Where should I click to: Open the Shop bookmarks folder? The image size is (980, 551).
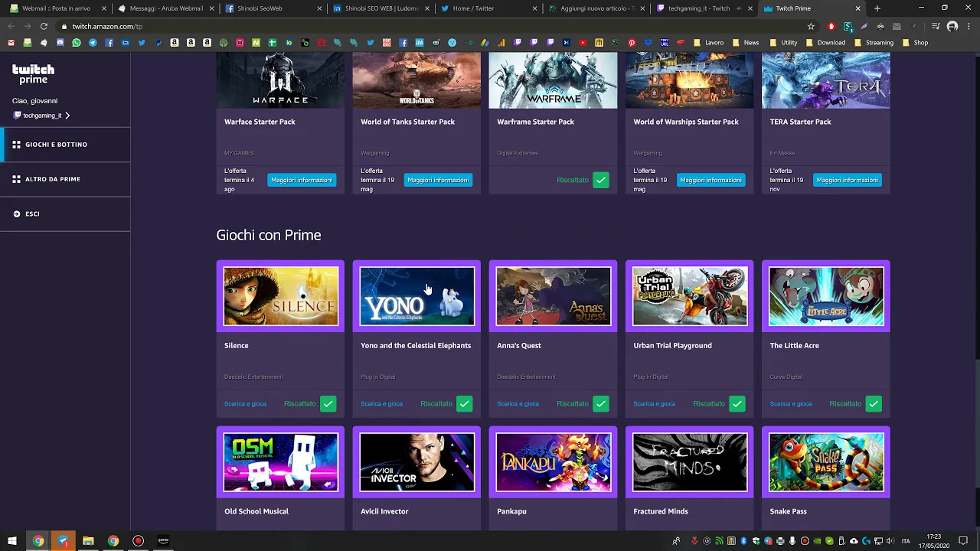click(x=916, y=43)
